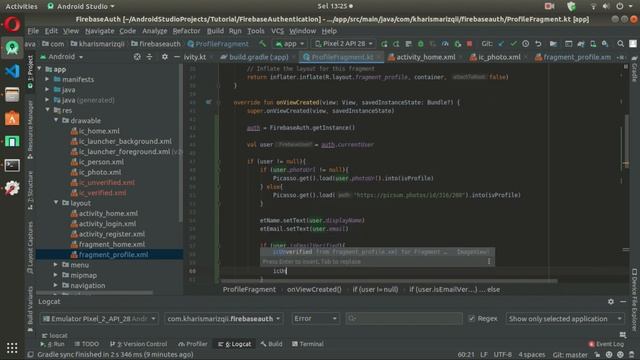The height and width of the screenshot is (360, 640).
Task: Open the Android project view dropdown
Action: (62, 57)
